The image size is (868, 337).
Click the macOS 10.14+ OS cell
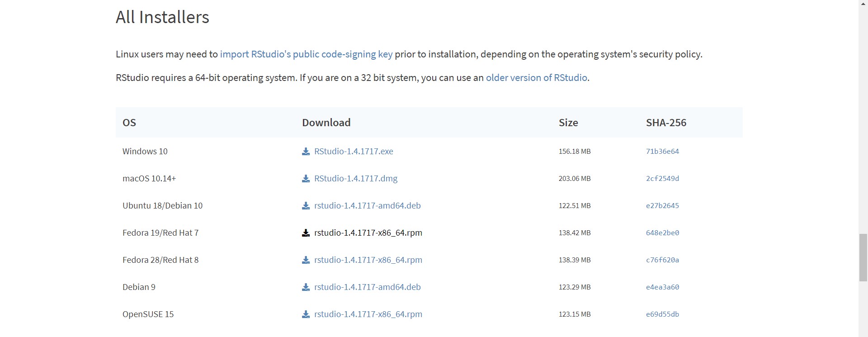(x=149, y=179)
